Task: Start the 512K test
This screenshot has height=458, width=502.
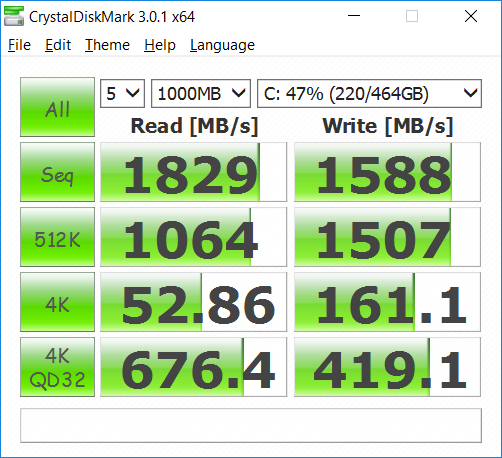Action: point(57,237)
